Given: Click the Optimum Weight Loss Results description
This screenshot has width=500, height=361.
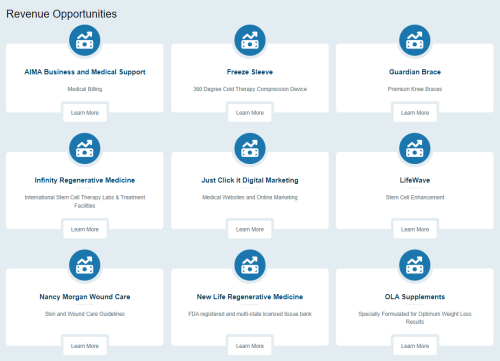Looking at the screenshot, I should coord(415,318).
